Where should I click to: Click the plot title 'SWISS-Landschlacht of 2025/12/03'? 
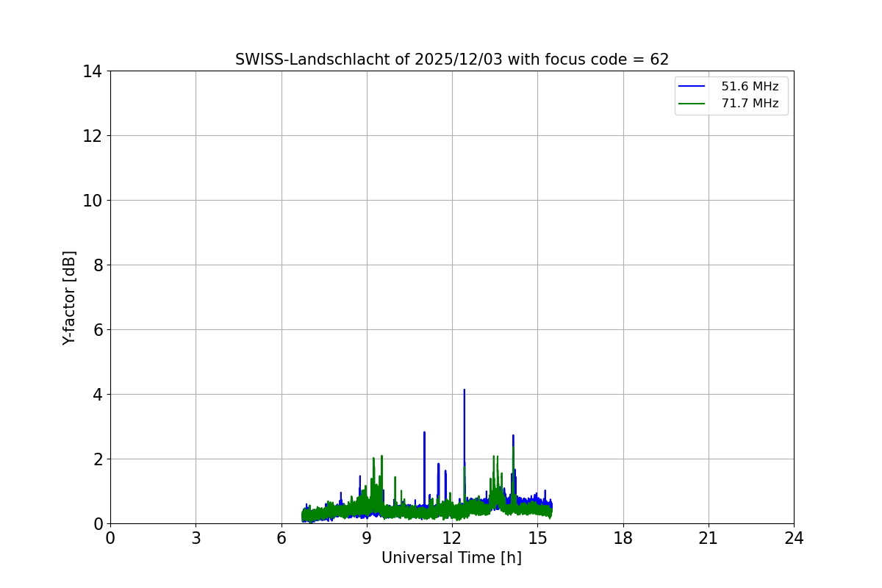pyautogui.click(x=452, y=60)
